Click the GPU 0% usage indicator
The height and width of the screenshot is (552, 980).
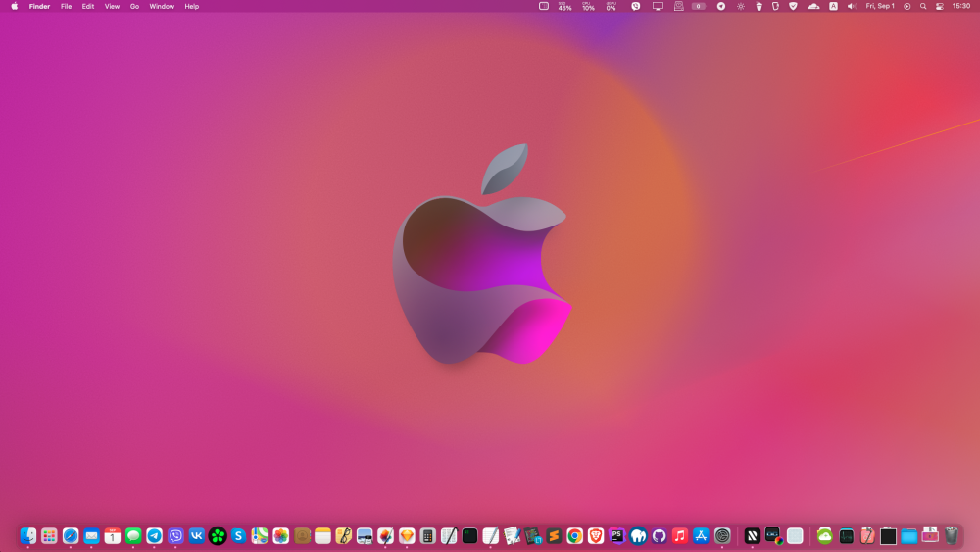pyautogui.click(x=612, y=6)
